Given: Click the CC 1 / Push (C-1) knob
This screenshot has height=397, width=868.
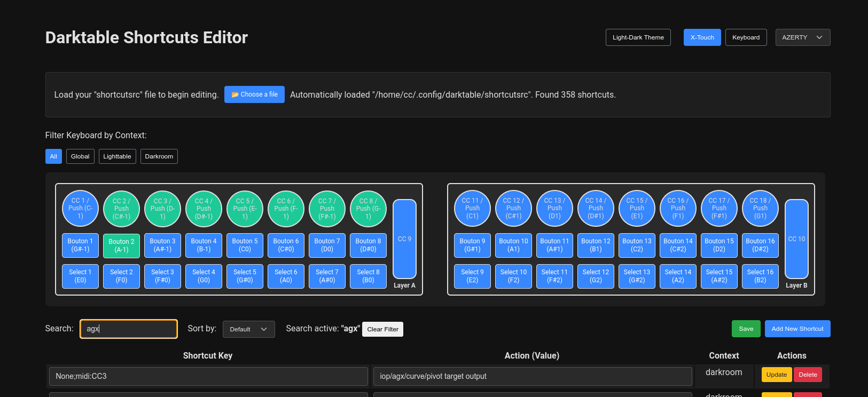Looking at the screenshot, I should click(x=81, y=209).
